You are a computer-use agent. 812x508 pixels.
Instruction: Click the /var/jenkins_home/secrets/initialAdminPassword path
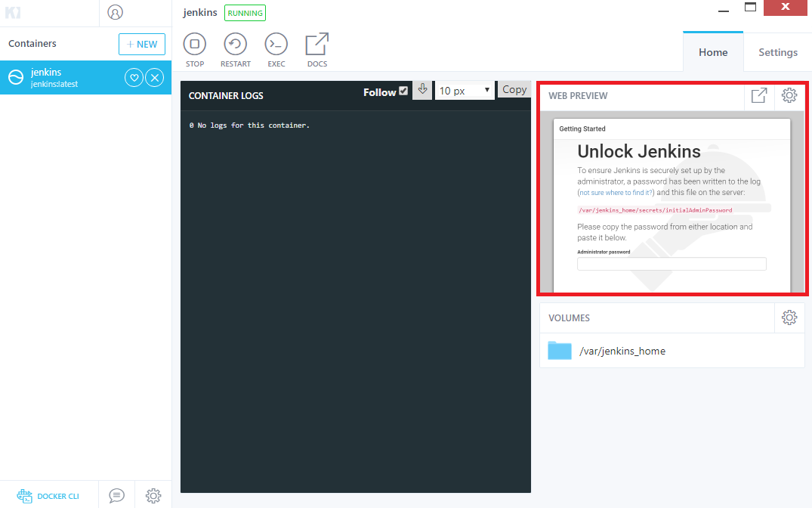tap(655, 210)
